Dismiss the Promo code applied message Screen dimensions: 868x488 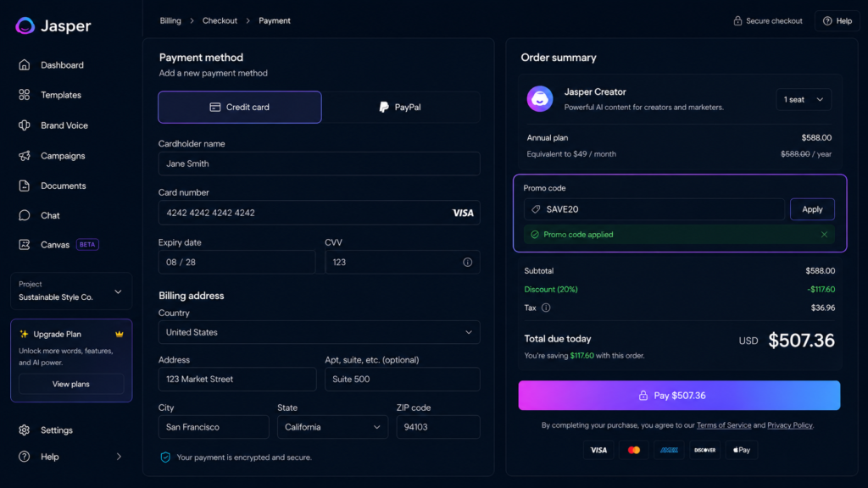point(824,235)
